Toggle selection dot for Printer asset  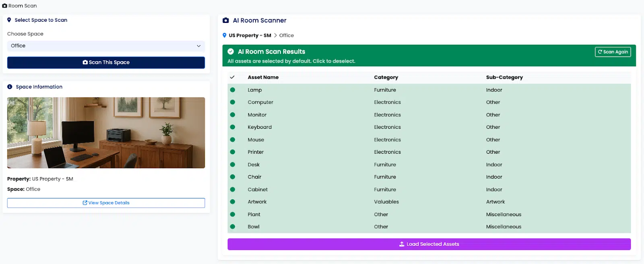tap(233, 152)
